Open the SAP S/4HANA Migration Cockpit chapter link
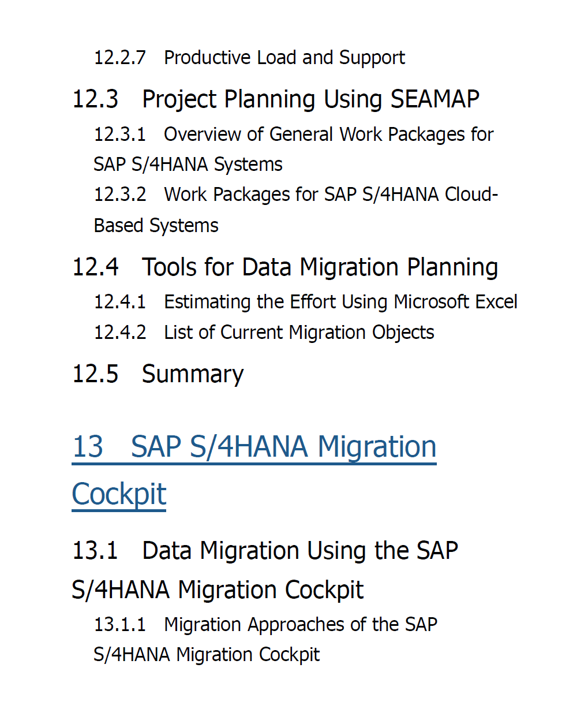This screenshot has width=588, height=709. (x=254, y=470)
